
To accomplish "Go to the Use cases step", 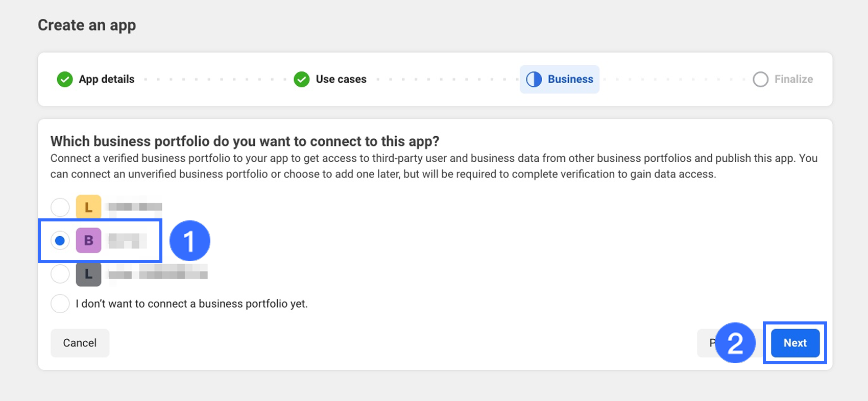I will click(x=341, y=79).
